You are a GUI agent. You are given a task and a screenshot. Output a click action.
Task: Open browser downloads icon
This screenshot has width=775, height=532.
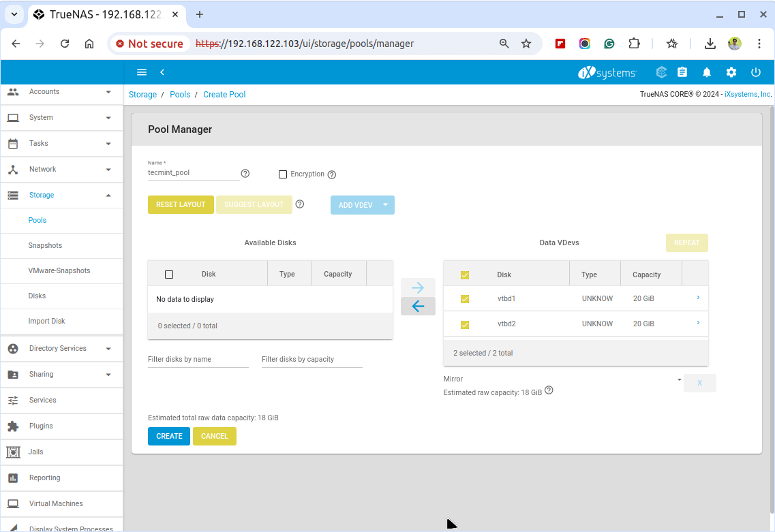click(x=710, y=44)
